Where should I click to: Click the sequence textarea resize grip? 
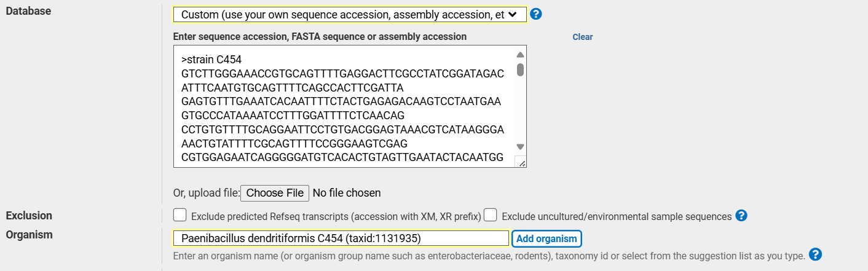pos(520,162)
